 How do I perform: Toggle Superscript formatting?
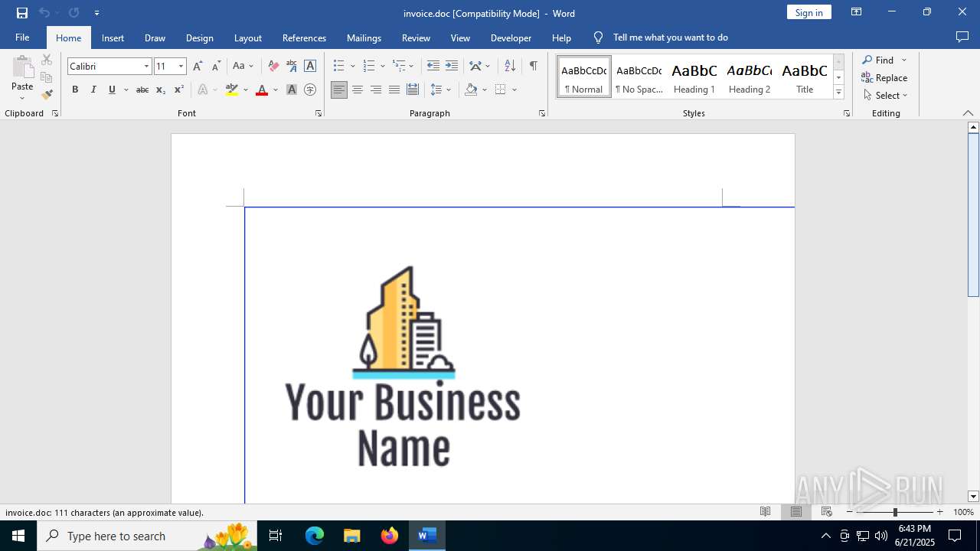179,90
